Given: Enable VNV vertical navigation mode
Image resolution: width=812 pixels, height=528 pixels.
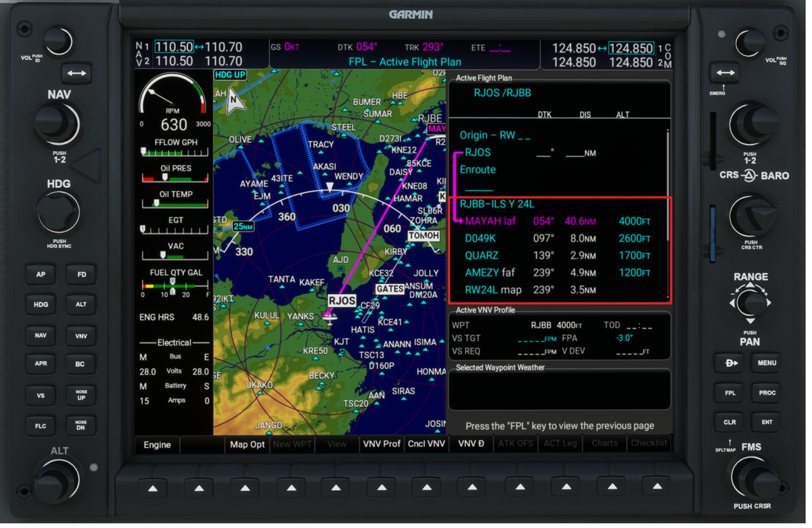Looking at the screenshot, I should (81, 335).
